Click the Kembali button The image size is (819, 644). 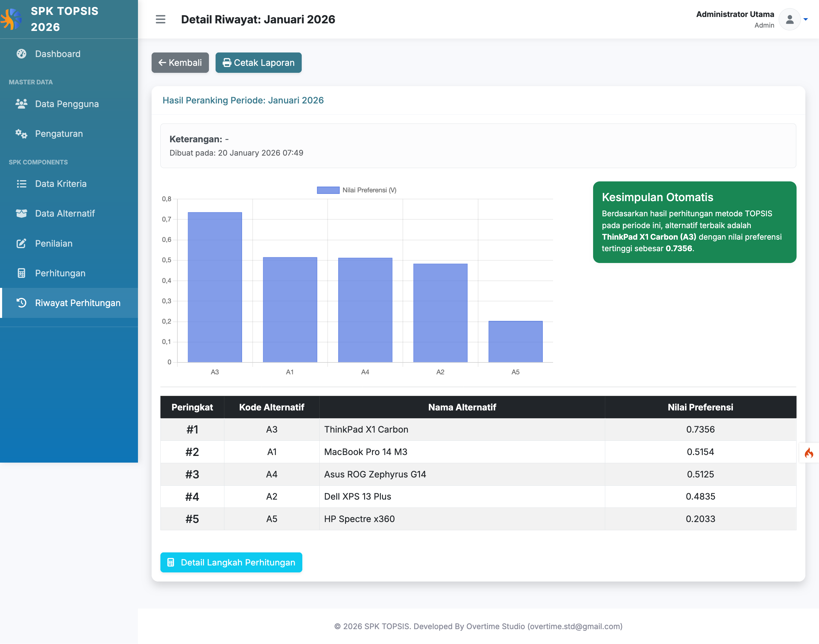click(x=180, y=62)
